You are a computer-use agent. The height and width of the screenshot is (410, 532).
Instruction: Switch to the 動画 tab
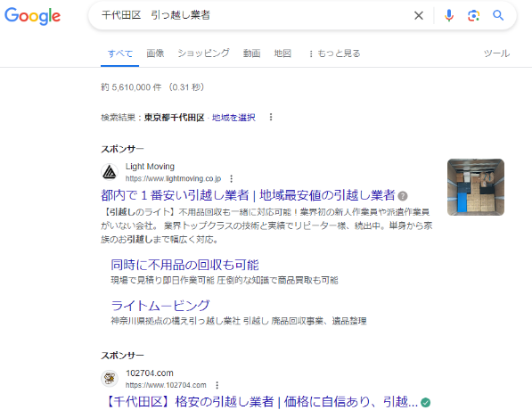[x=252, y=53]
